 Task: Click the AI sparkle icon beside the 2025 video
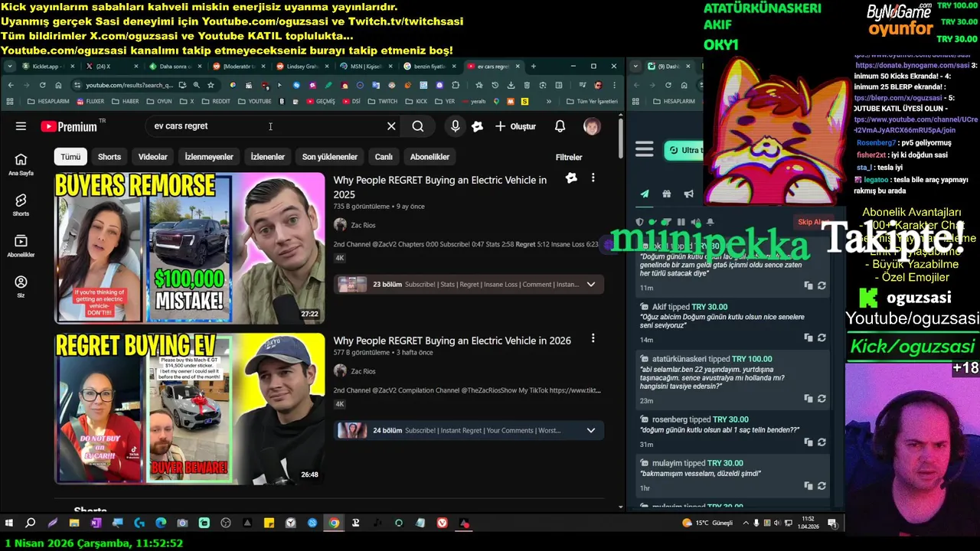coord(571,178)
